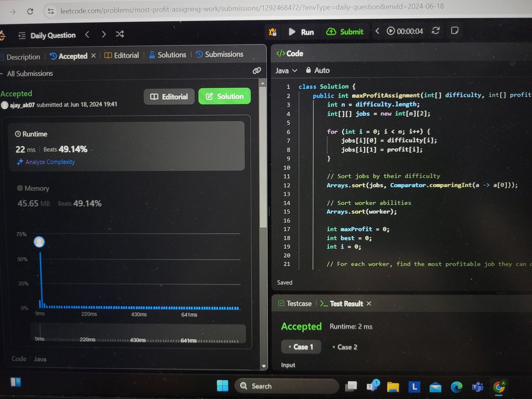Click the line 17 'int maxProfit = 0;' code
This screenshot has width=532, height=399.
pos(358,229)
